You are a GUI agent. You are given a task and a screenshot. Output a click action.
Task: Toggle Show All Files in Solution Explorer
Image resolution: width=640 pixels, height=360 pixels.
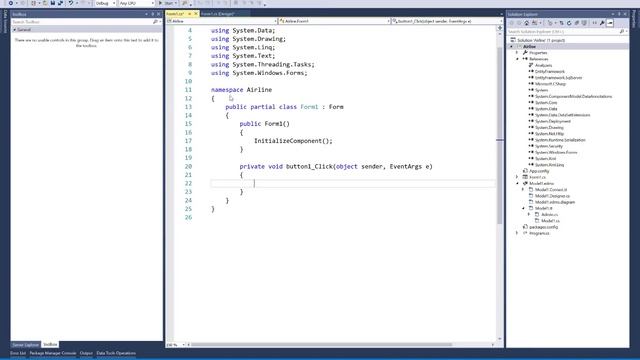point(584,23)
